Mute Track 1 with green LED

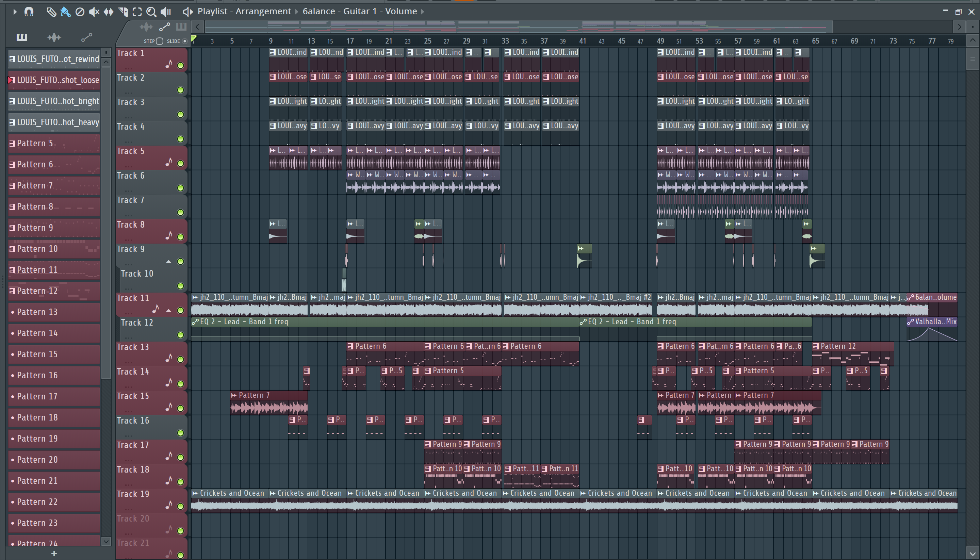tap(180, 65)
